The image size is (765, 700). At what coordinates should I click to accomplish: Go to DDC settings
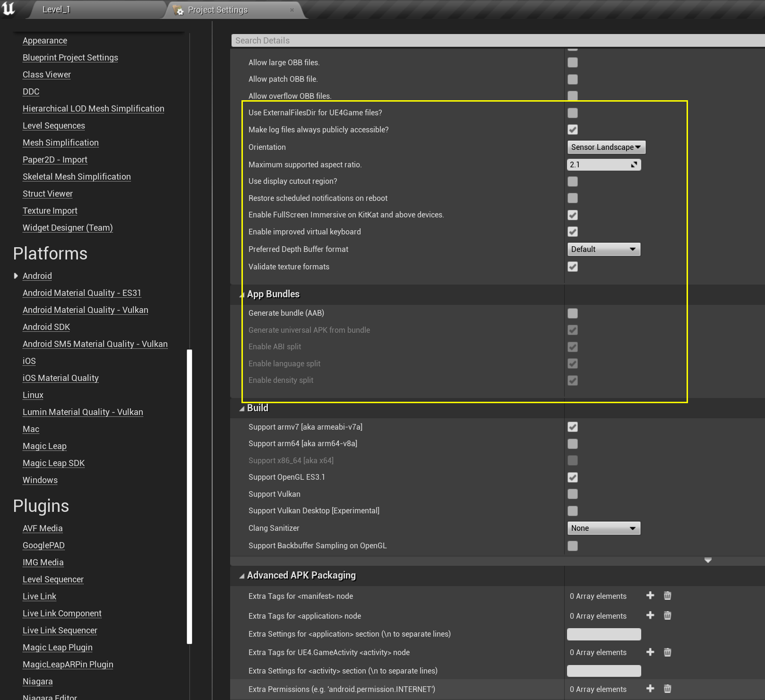[x=31, y=92]
